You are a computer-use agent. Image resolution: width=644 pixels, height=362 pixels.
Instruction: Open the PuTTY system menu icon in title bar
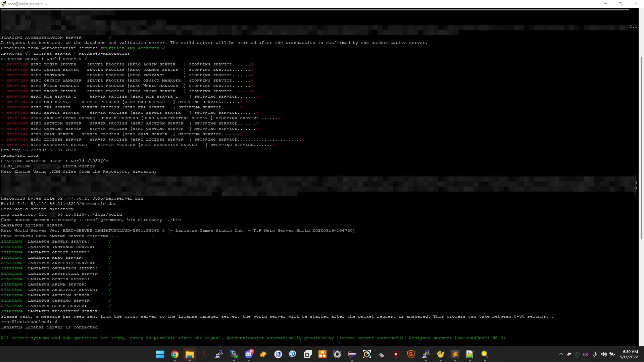pyautogui.click(x=3, y=4)
